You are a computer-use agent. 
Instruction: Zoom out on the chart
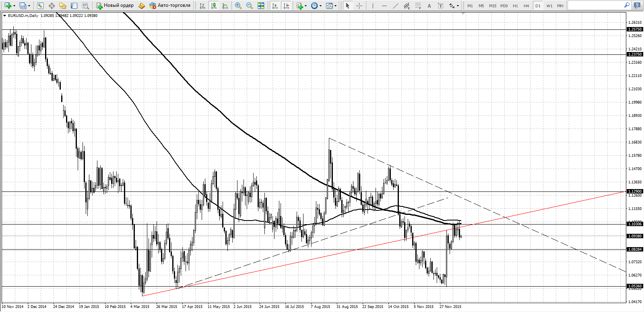250,6
